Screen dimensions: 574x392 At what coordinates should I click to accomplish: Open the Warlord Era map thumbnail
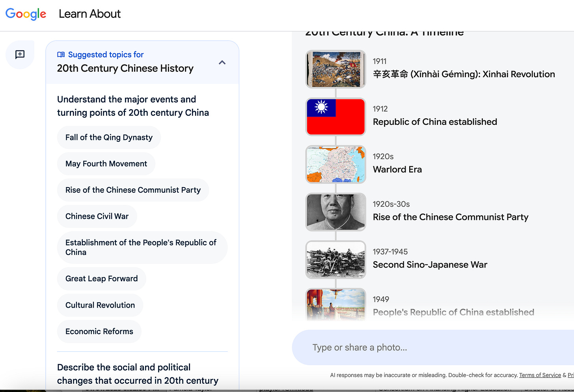coord(336,164)
